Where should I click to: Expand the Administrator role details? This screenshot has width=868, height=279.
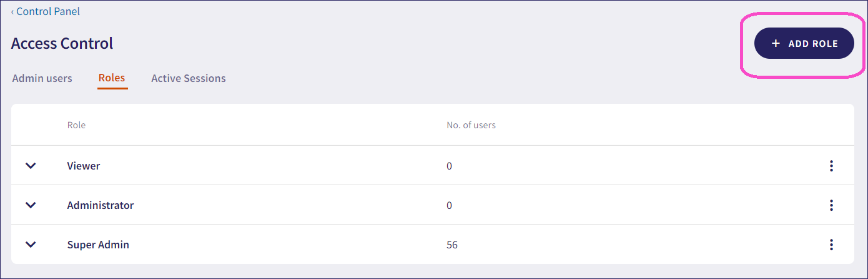pyautogui.click(x=31, y=205)
